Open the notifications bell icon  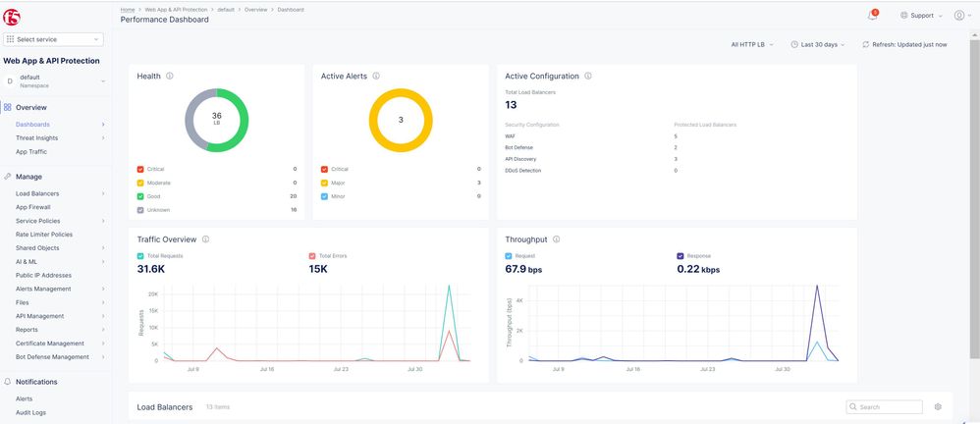point(872,16)
